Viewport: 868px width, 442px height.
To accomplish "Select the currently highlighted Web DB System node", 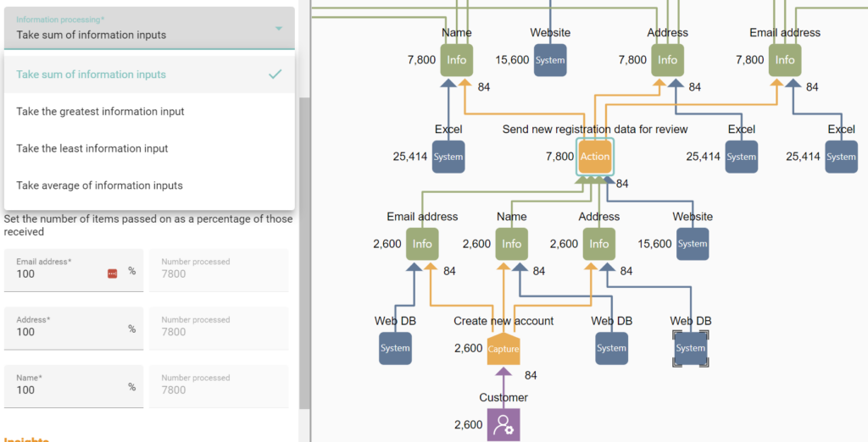I will [690, 349].
